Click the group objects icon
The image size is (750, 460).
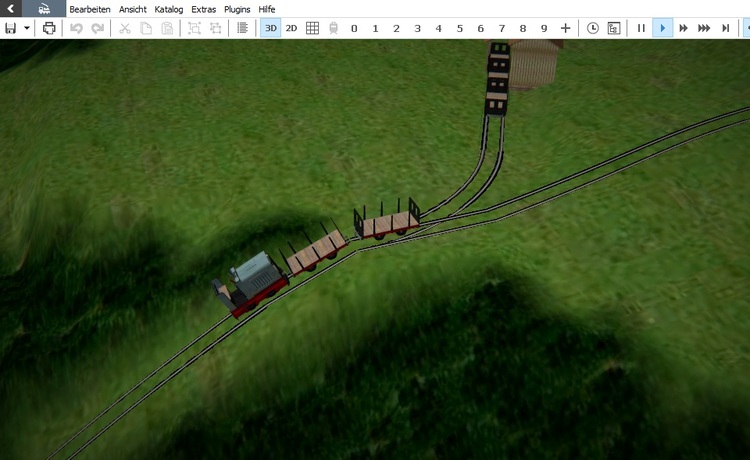[194, 28]
